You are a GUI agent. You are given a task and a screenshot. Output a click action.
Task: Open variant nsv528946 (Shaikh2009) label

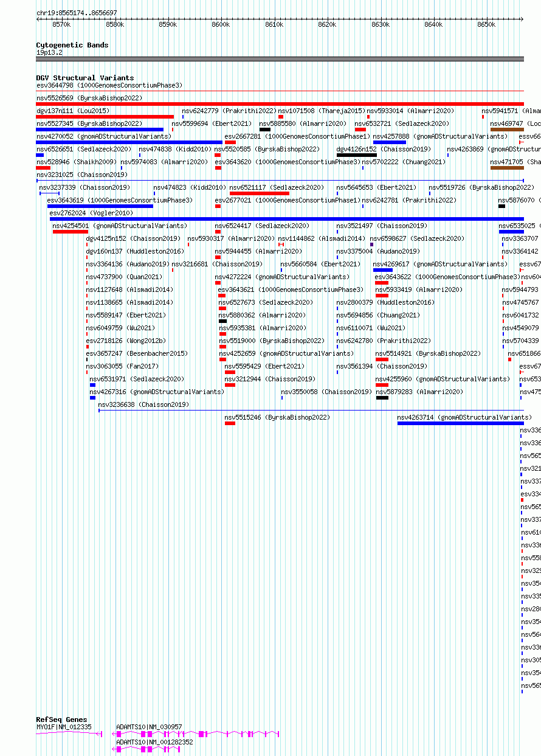click(x=76, y=162)
